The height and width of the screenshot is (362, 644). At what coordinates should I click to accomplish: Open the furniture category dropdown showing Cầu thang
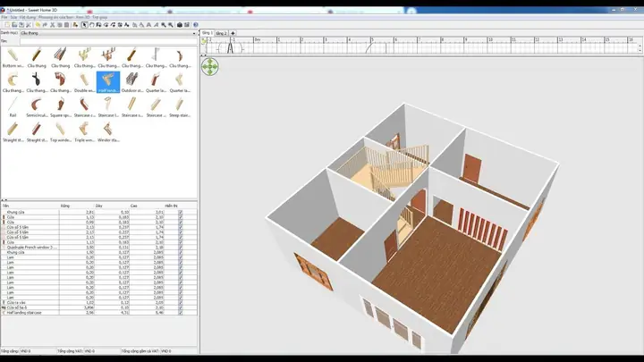(x=108, y=33)
